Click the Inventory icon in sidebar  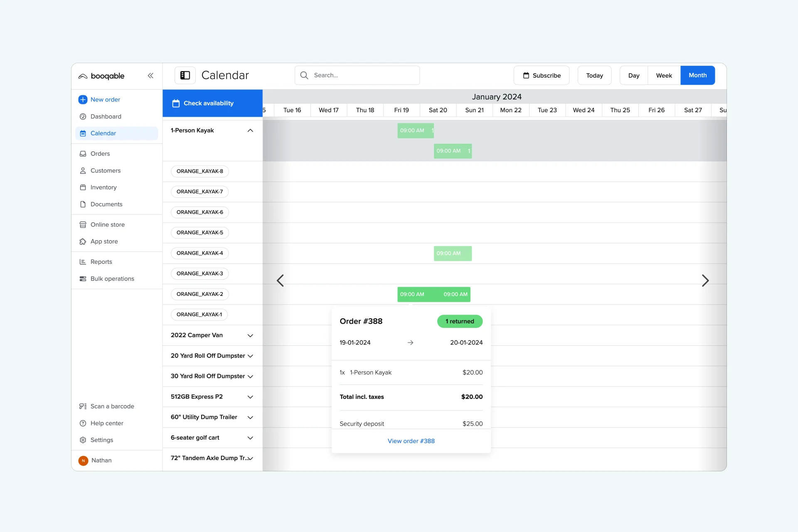pos(83,187)
